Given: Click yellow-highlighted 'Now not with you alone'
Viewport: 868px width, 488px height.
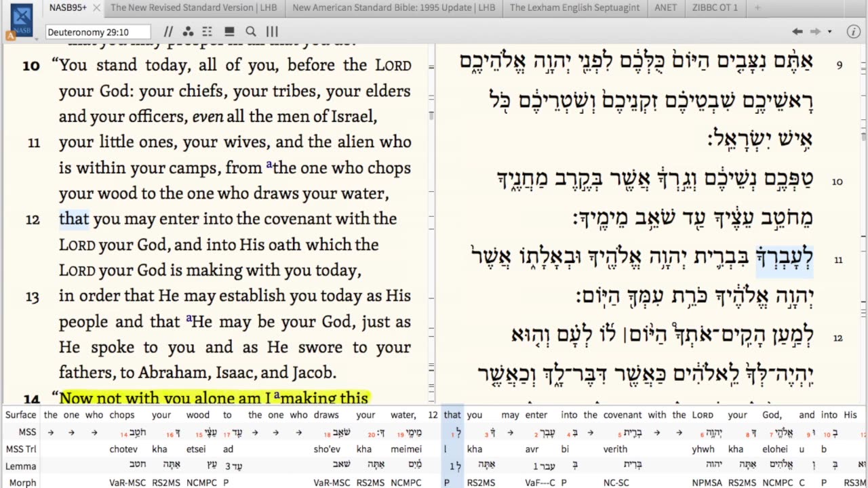Looking at the screenshot, I should tap(157, 399).
